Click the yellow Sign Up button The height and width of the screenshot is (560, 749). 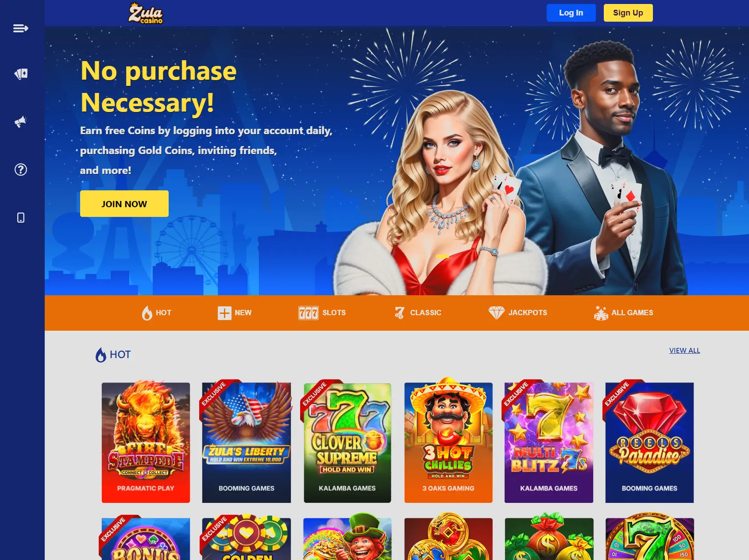coord(628,13)
